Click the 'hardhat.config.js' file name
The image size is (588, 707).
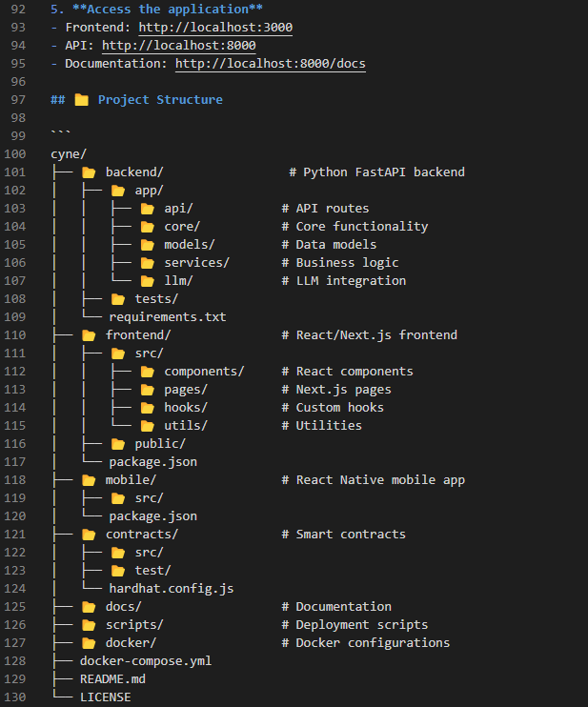pos(172,589)
